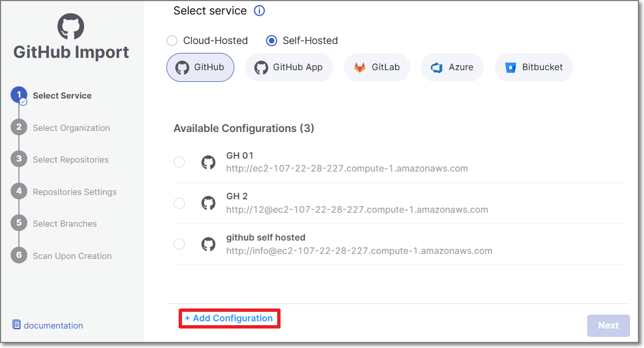Click the octocat icon for GH 01

208,162
